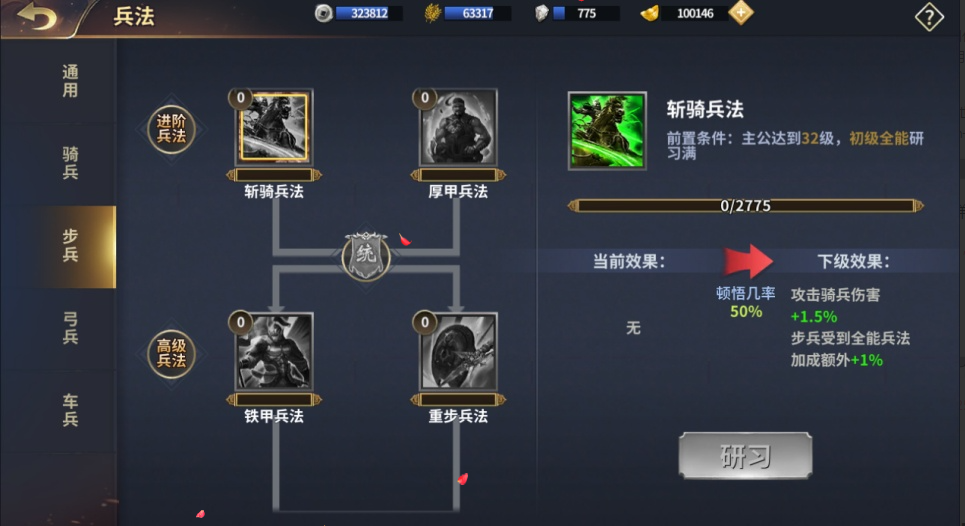This screenshot has width=965, height=526.
Task: Select the 步兵 tab
Action: (x=70, y=246)
